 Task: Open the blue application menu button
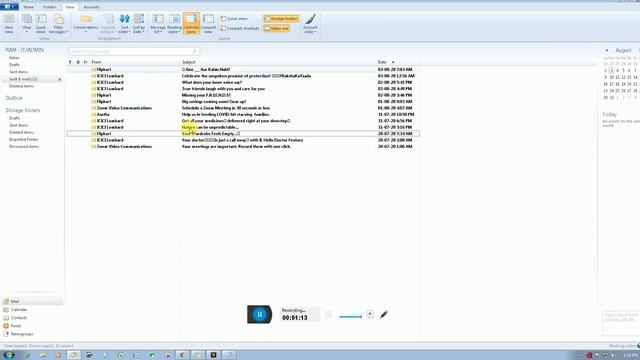point(9,7)
